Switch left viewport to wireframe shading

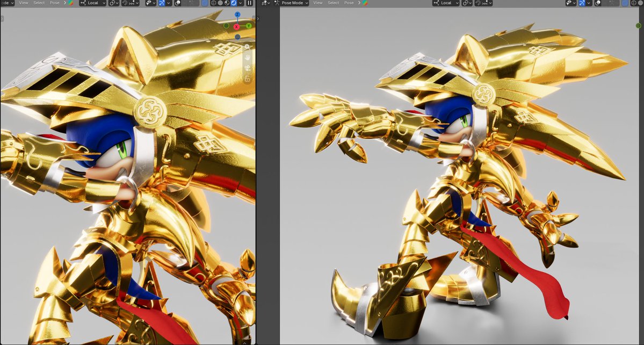point(214,3)
